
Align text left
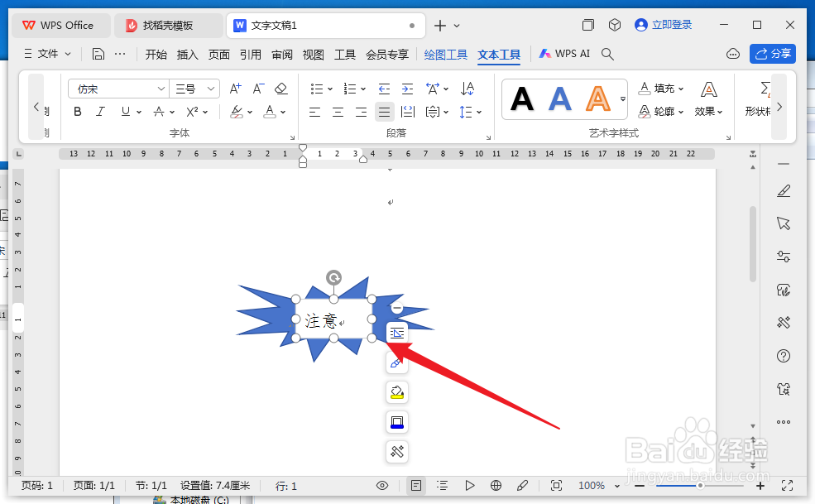click(x=314, y=112)
